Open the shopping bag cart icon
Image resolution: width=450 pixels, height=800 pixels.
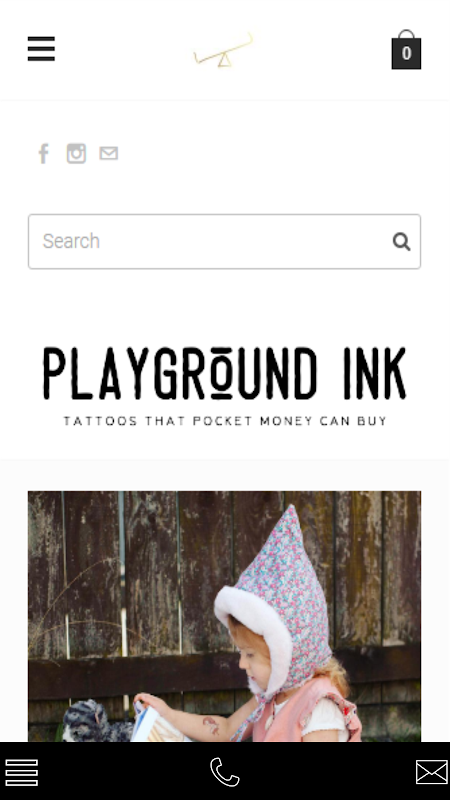click(x=406, y=49)
